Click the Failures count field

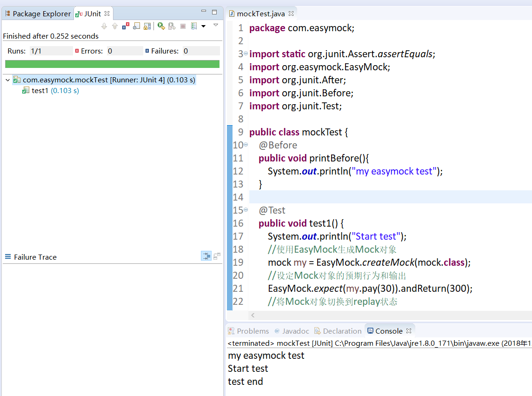(201, 51)
